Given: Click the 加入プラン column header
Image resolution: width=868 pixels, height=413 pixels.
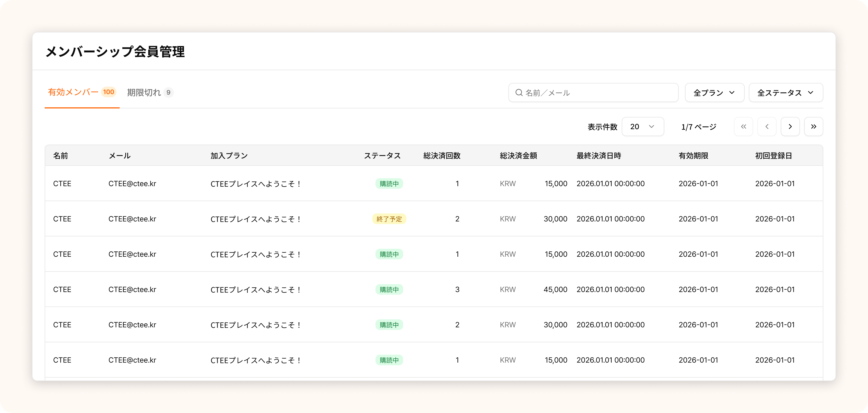Looking at the screenshot, I should 229,156.
